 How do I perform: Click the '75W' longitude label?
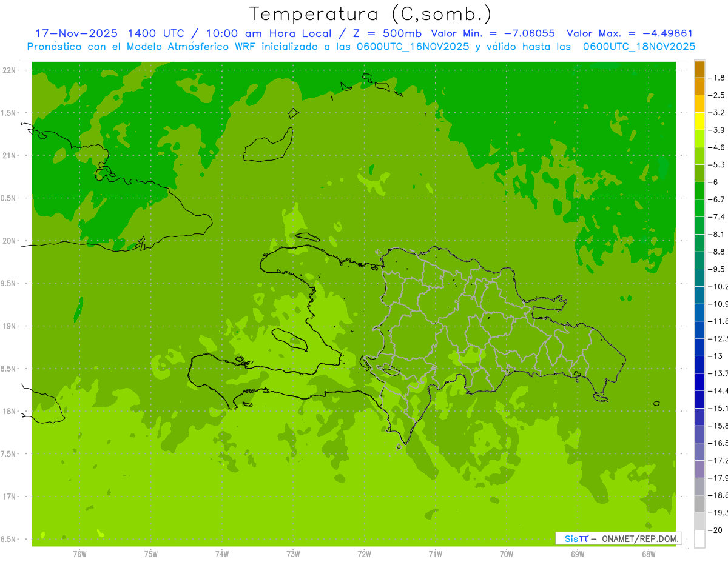151,554
